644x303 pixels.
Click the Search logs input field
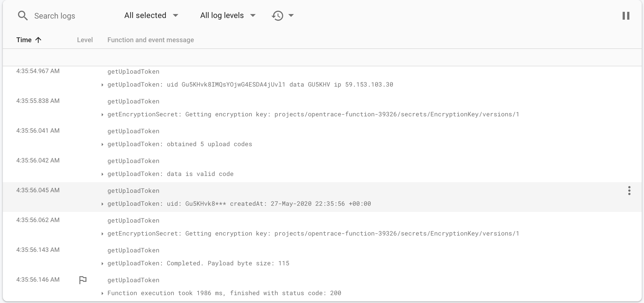[x=55, y=15]
